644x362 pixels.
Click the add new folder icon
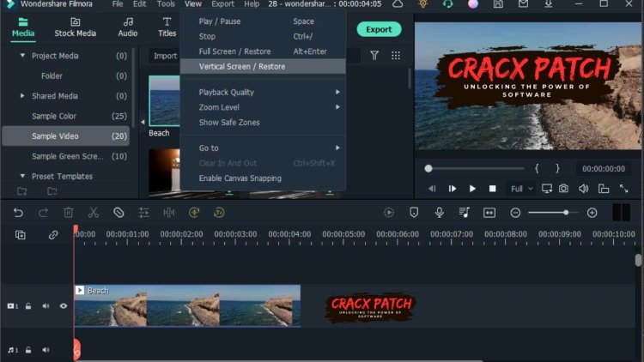(21, 190)
